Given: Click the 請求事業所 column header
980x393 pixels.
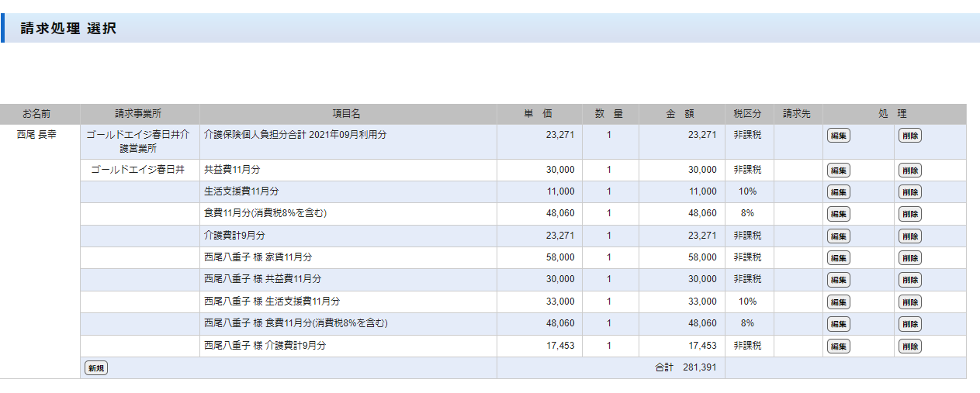Looking at the screenshot, I should pos(139,114).
